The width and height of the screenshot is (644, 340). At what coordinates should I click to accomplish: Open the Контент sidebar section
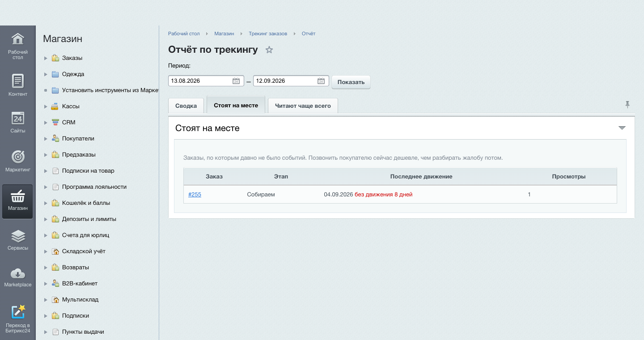tap(17, 85)
